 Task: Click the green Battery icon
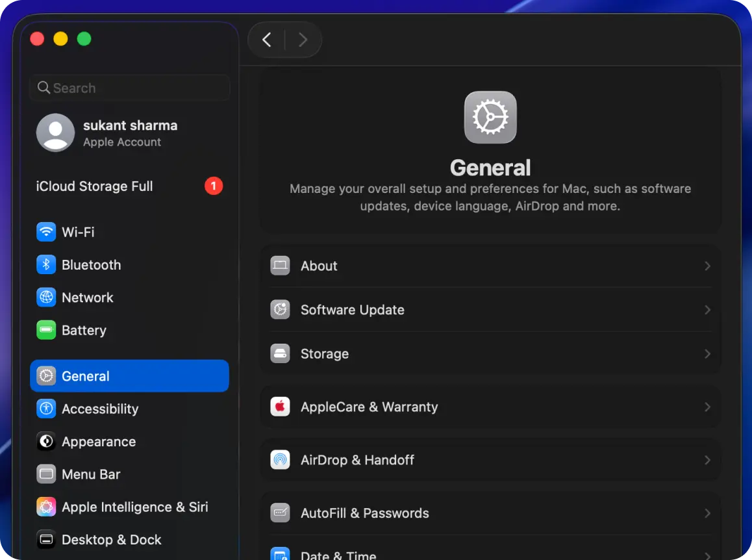(46, 330)
